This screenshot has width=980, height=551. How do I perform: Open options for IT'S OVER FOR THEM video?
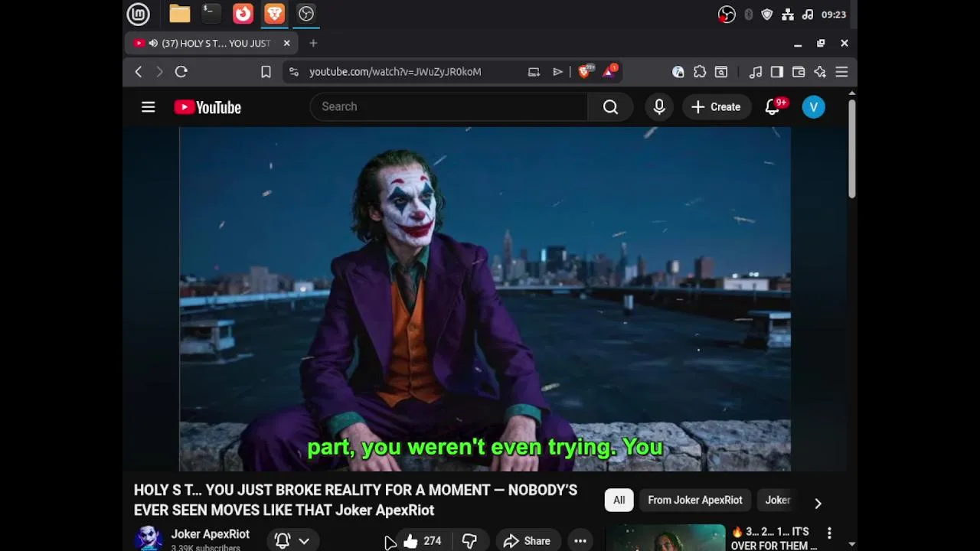pyautogui.click(x=829, y=533)
